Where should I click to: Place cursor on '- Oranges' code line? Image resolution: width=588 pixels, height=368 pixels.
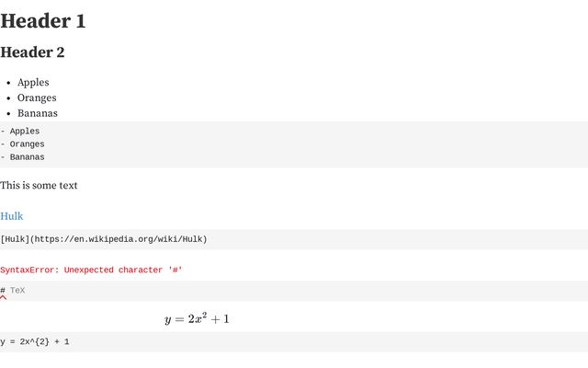[22, 144]
